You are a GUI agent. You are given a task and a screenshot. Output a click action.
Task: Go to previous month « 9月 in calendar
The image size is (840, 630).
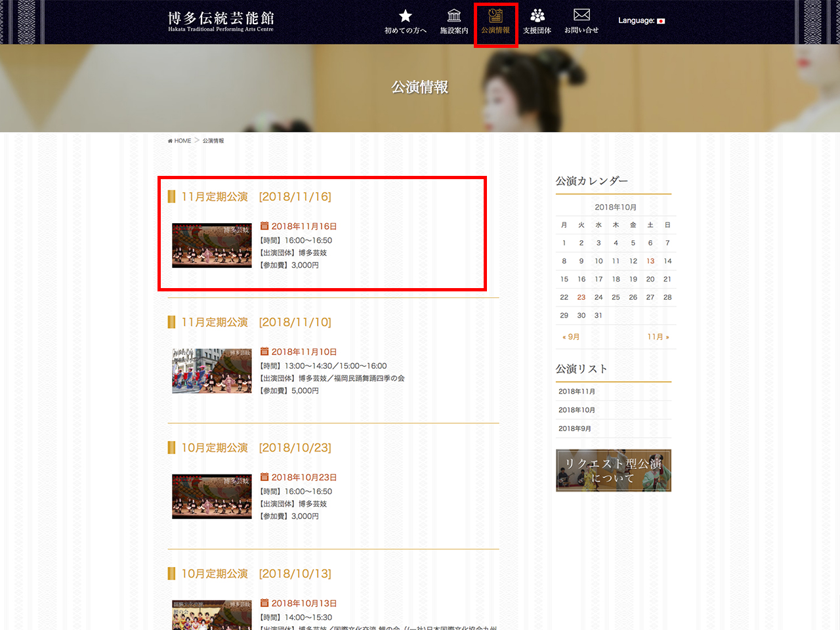[x=571, y=337]
